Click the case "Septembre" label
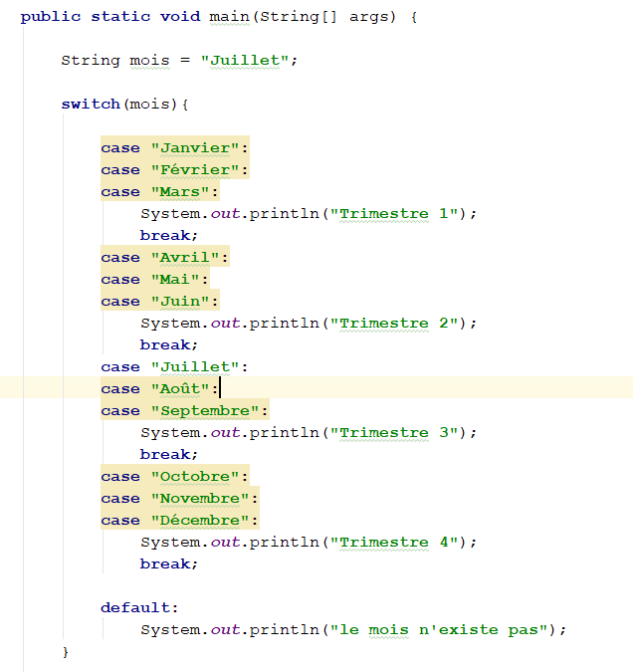633x672 pixels. coord(185,410)
